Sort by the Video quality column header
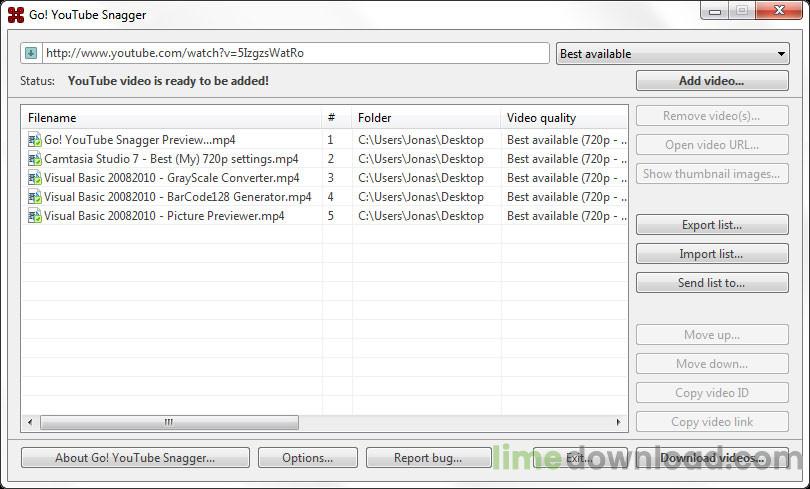The width and height of the screenshot is (810, 489). pos(564,118)
